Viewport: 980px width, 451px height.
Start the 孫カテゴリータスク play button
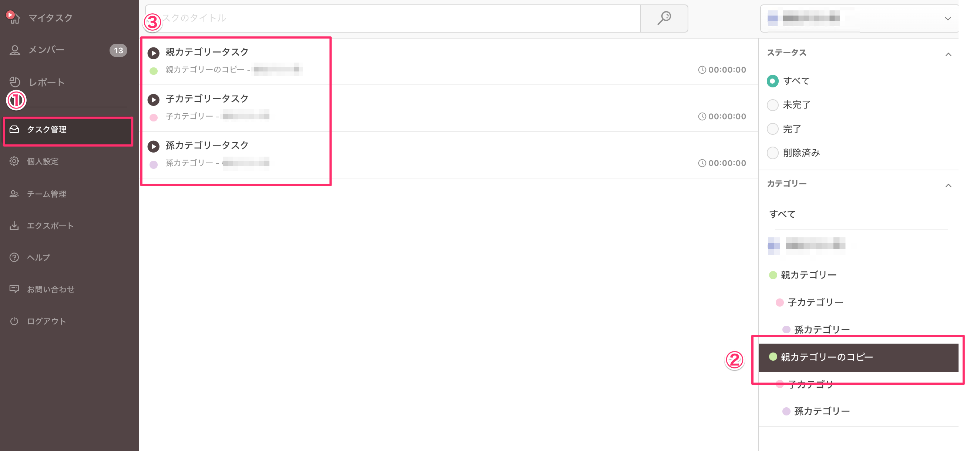[153, 146]
